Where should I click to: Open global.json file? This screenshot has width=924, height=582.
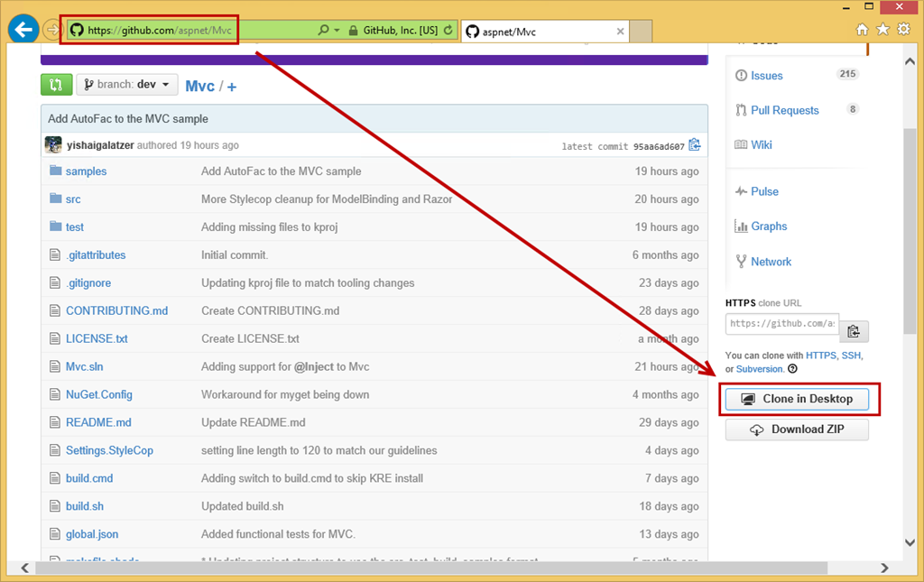click(92, 534)
